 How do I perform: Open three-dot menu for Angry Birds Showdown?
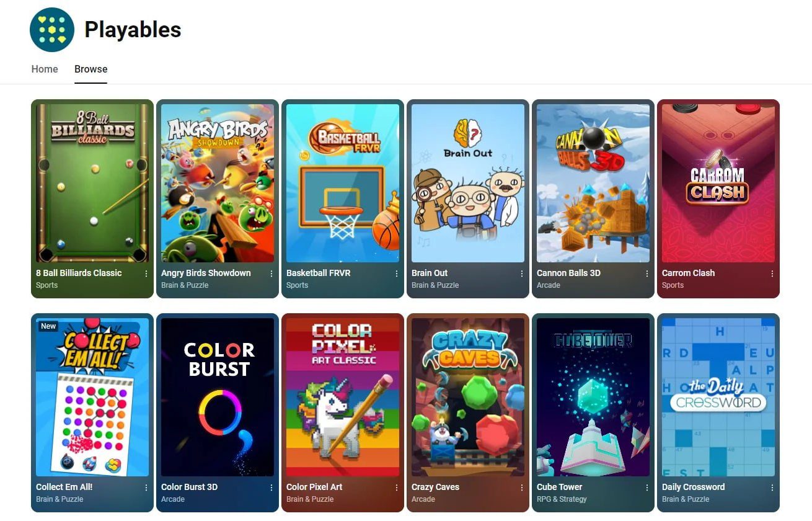pyautogui.click(x=271, y=274)
